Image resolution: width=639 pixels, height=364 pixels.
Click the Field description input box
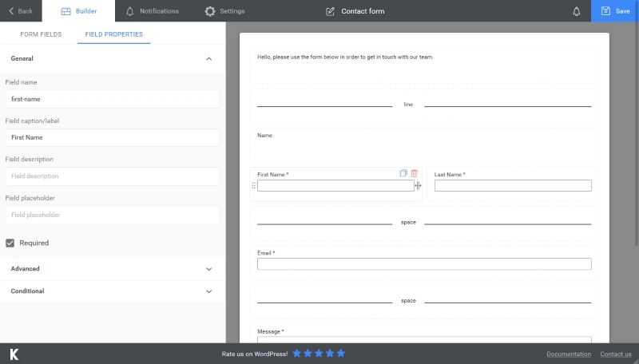click(112, 176)
